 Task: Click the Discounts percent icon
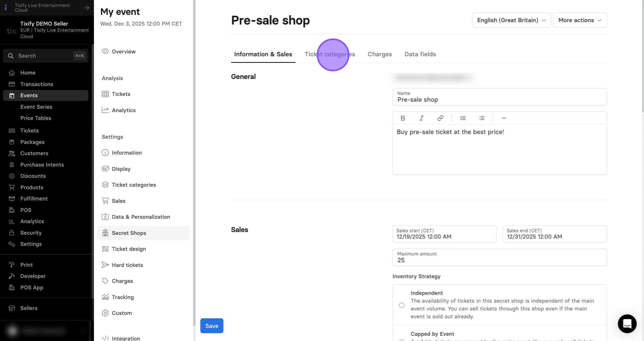tap(12, 176)
